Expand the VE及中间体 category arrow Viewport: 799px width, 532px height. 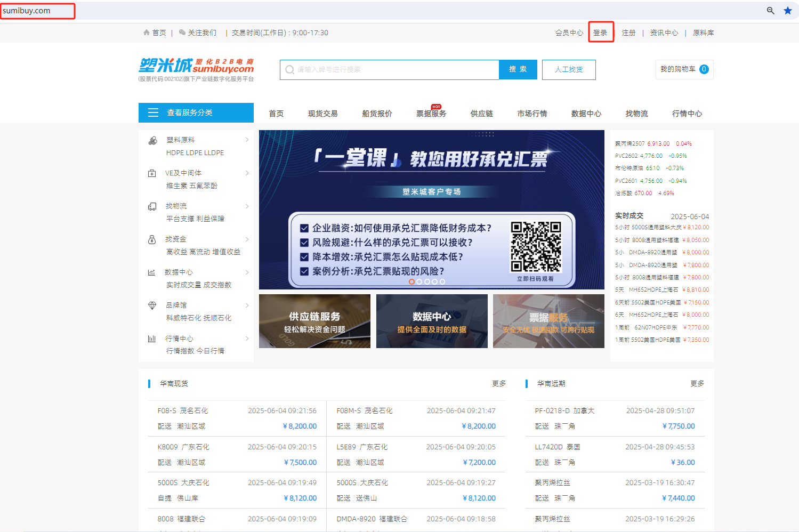(247, 173)
